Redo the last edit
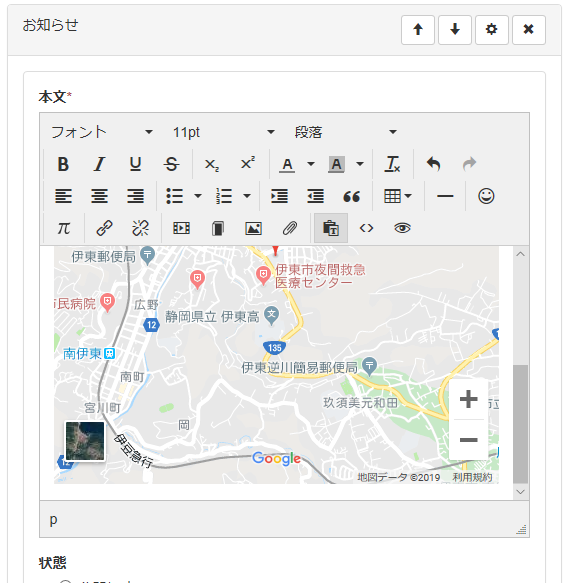The width and height of the screenshot is (573, 583). click(470, 164)
